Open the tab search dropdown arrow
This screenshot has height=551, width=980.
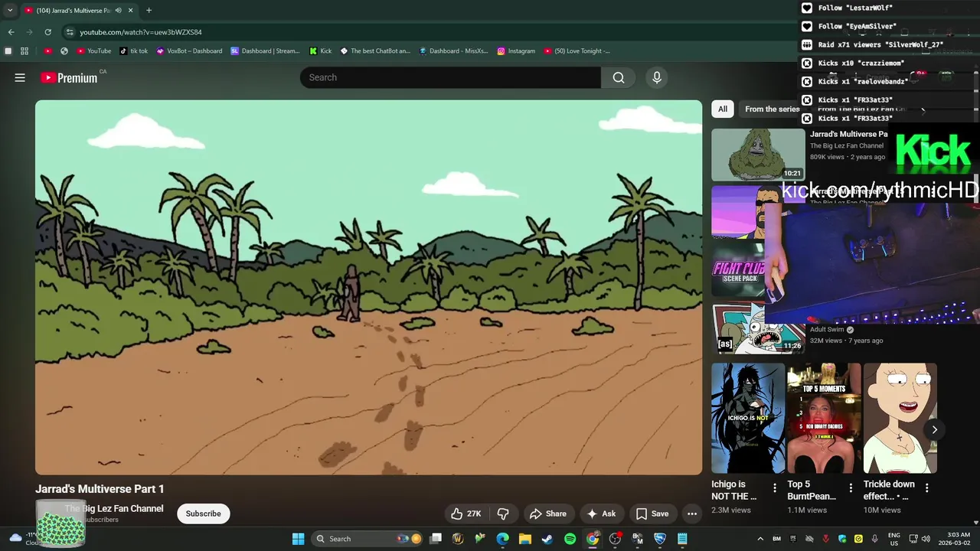pyautogui.click(x=10, y=11)
